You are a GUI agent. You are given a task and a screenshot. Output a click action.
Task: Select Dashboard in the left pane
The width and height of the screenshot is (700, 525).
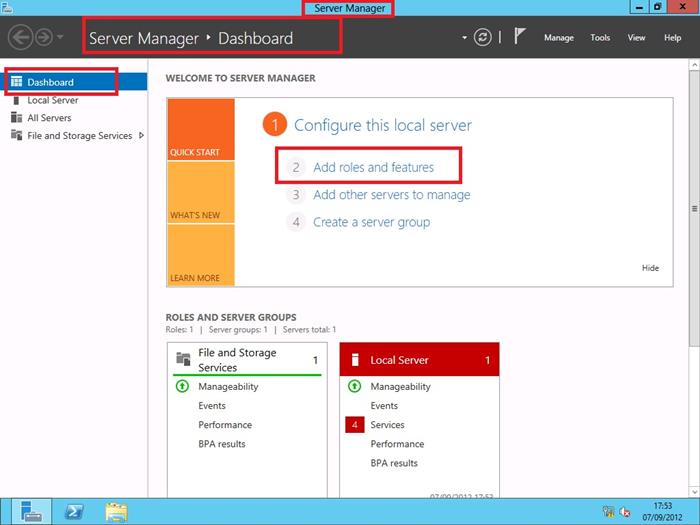(74, 82)
